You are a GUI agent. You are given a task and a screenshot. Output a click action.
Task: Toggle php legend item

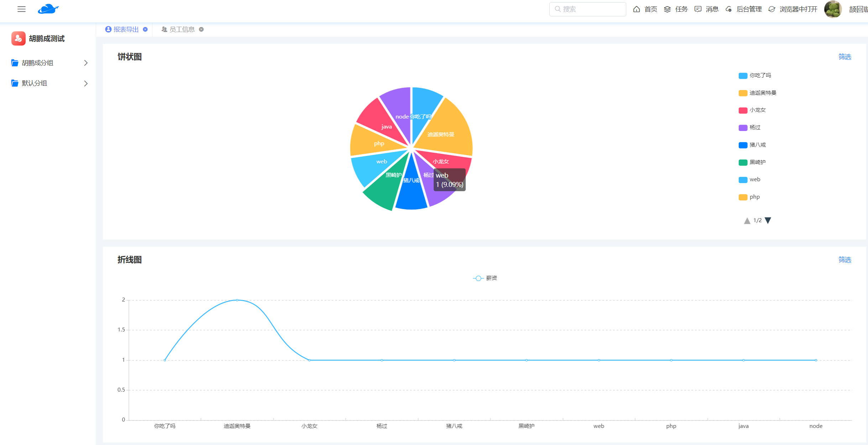point(749,197)
